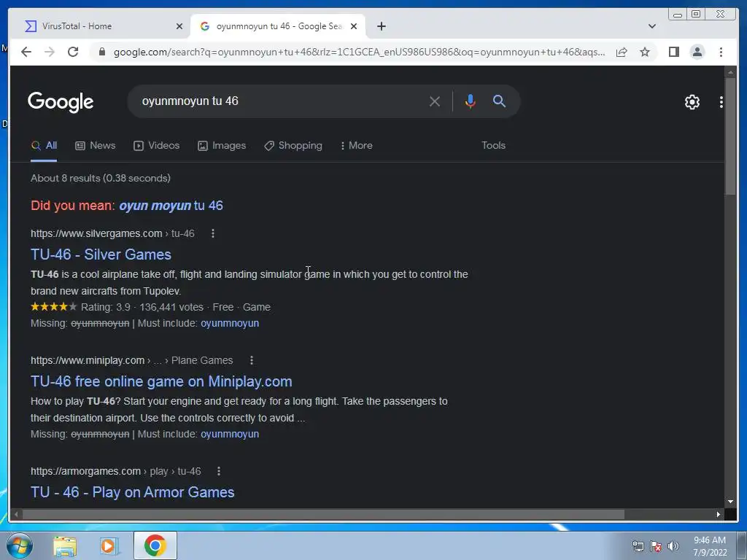Open options menu for armorgames.com result

219,472
